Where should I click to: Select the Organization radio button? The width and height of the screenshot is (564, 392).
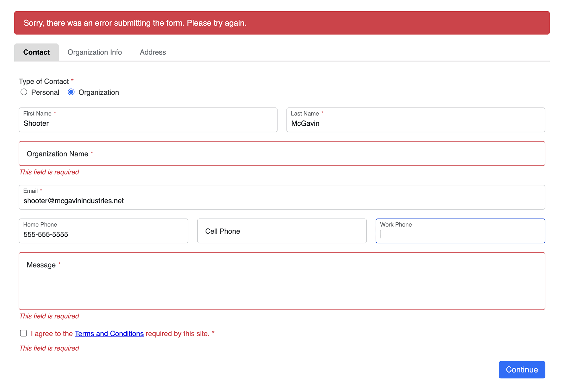(x=71, y=92)
